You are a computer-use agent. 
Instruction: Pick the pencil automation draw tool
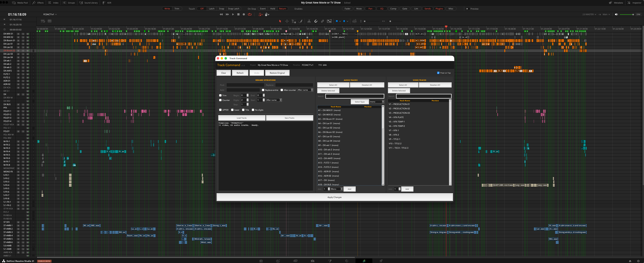point(301,21)
